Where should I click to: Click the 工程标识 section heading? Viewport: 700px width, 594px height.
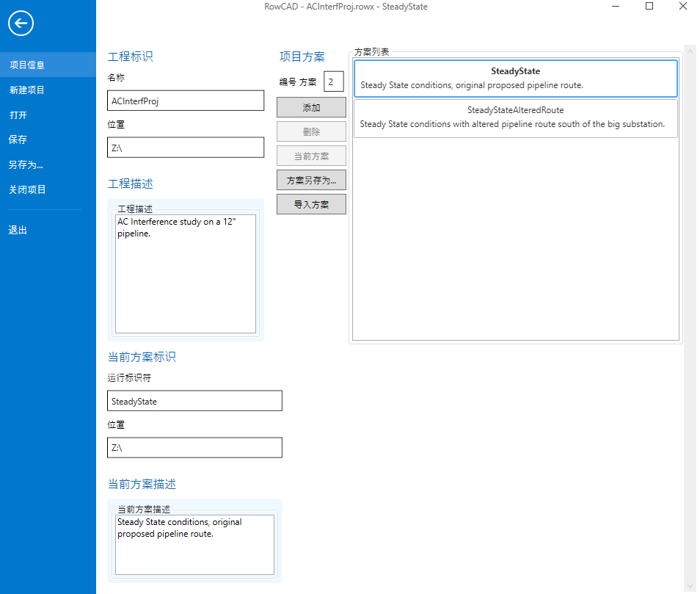click(x=131, y=57)
